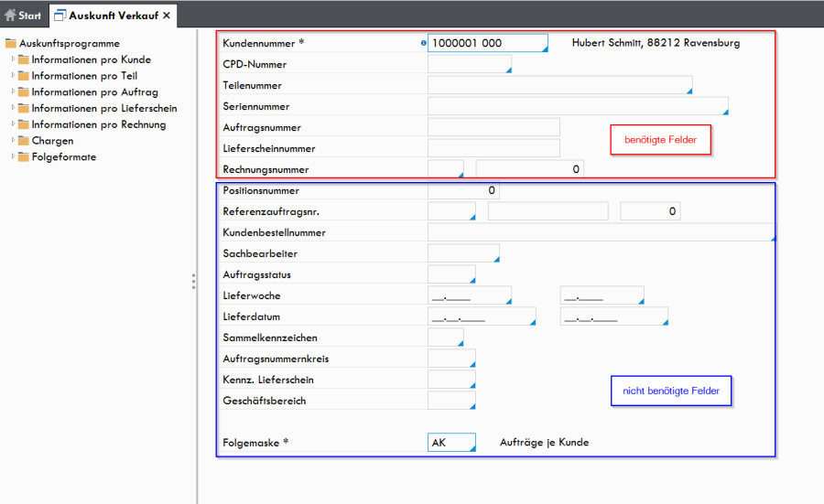824x504 pixels.
Task: Open the Start home tab
Action: (23, 16)
